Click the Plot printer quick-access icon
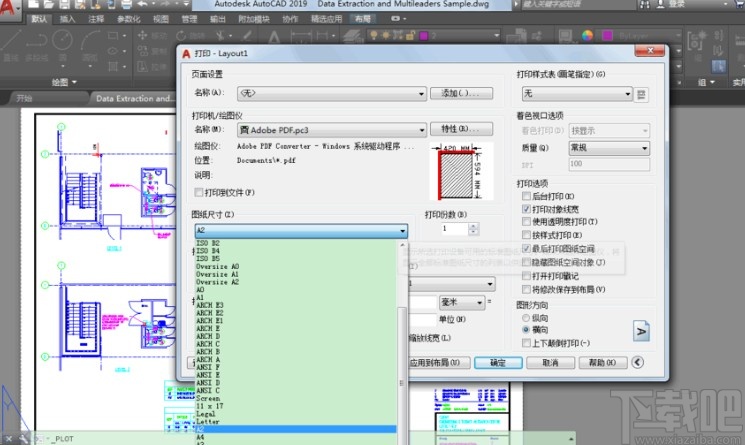The image size is (745, 445). coord(126,4)
